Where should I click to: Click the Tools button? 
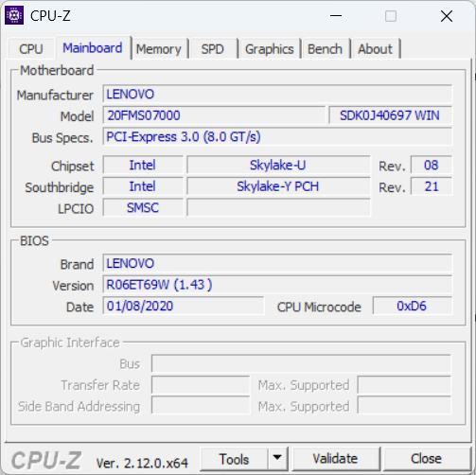234,459
